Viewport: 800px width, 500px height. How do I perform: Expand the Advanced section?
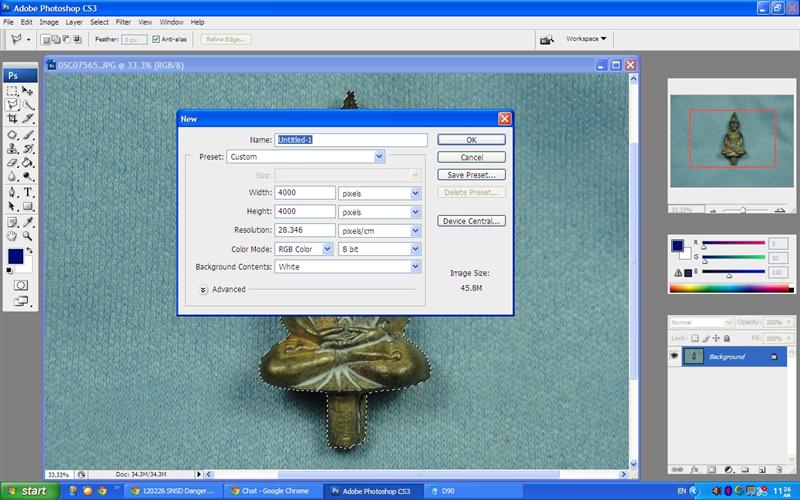203,289
